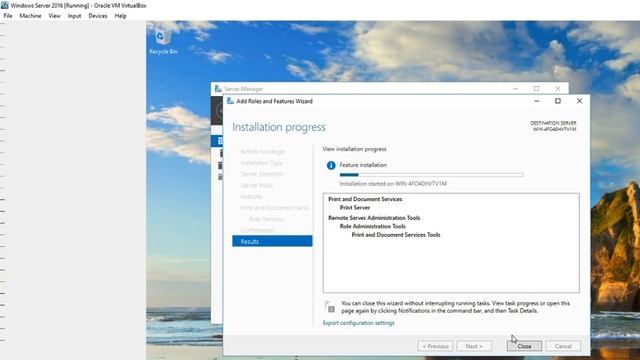Click the 'Installation started on' status text
Image resolution: width=640 pixels, height=360 pixels.
pyautogui.click(x=393, y=184)
